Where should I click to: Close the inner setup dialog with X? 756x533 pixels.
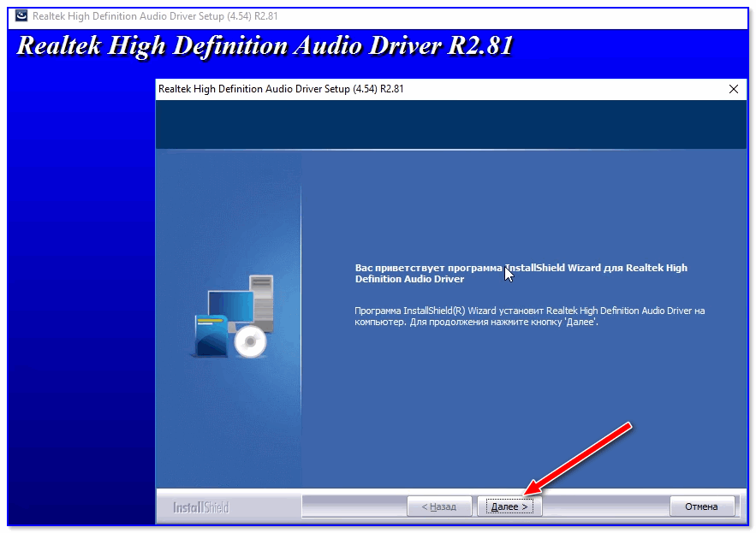coord(733,89)
